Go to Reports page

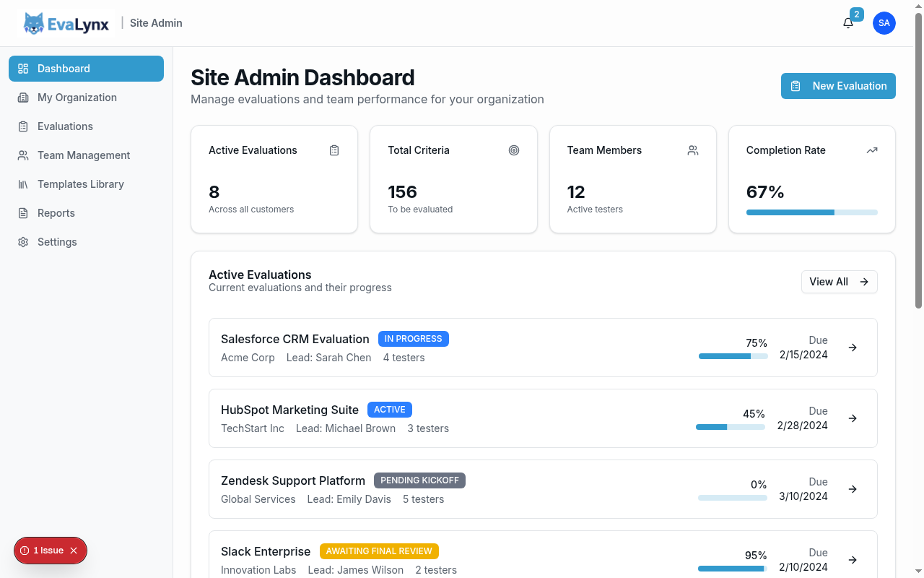click(86, 213)
